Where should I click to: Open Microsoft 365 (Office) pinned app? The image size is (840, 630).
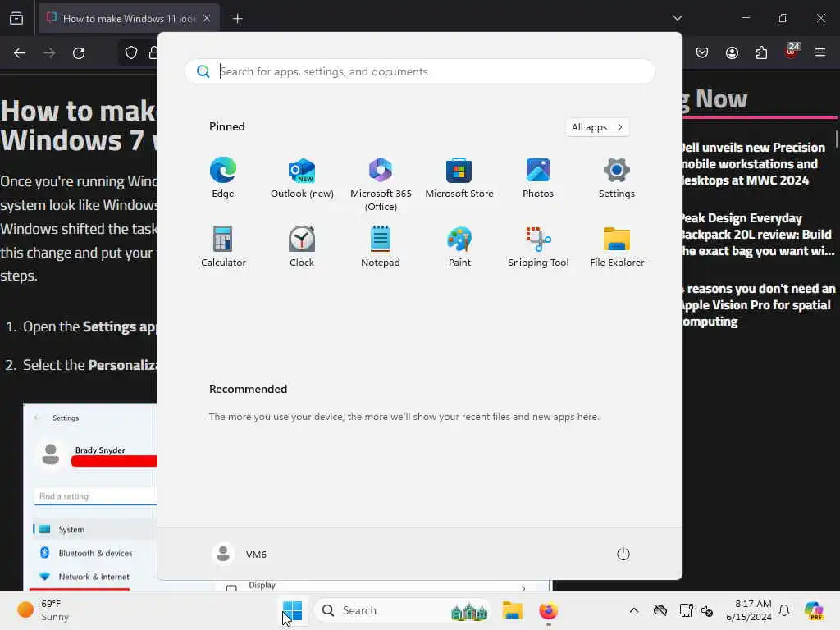click(x=381, y=185)
